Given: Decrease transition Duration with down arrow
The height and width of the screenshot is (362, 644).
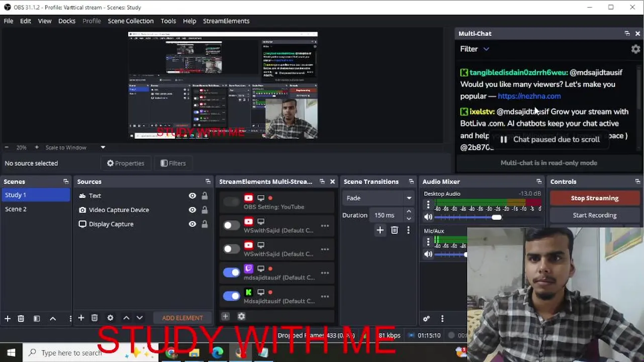Looking at the screenshot, I should point(409,219).
